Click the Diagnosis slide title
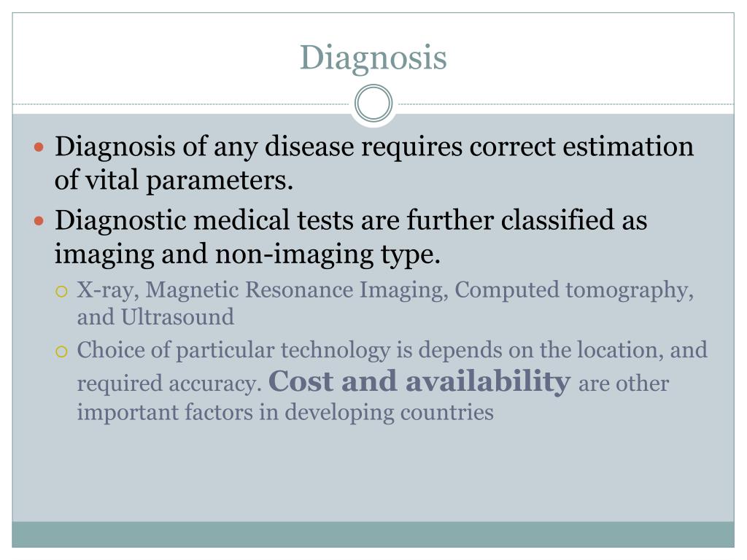Image resolution: width=747 pixels, height=560 pixels. pos(373,58)
